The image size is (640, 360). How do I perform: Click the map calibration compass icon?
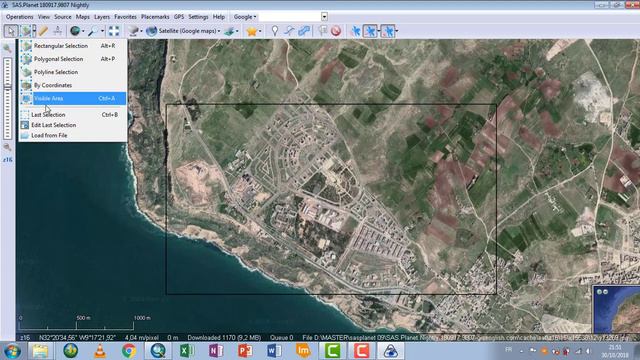point(58,31)
